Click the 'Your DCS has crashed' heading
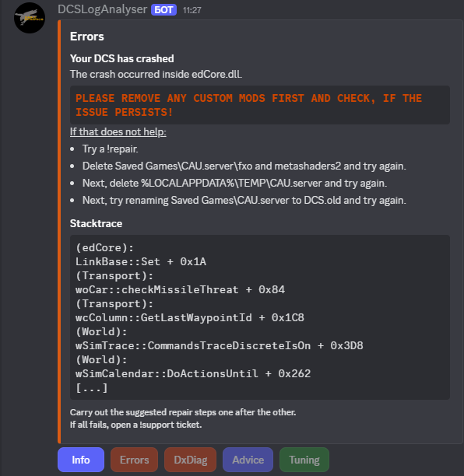The width and height of the screenshot is (464, 476). 122,58
